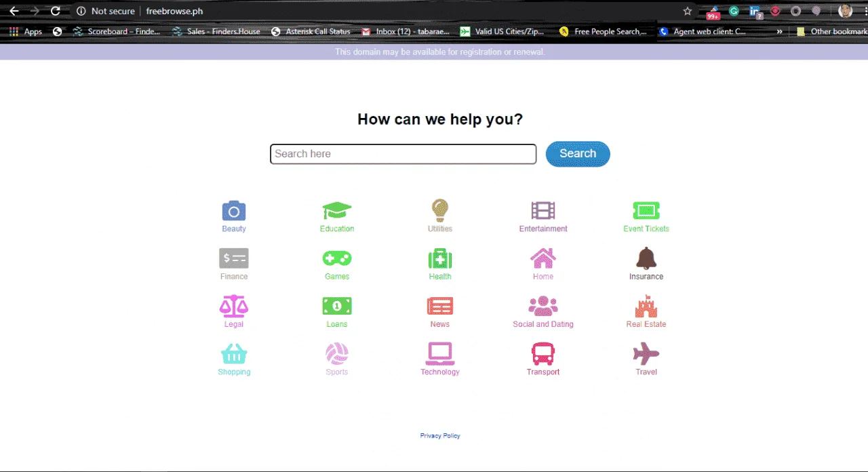Select the Social and Dating people icon

543,306
